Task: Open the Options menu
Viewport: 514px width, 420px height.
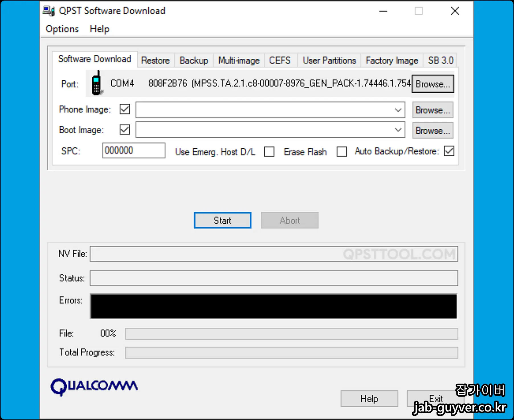Action: click(62, 28)
